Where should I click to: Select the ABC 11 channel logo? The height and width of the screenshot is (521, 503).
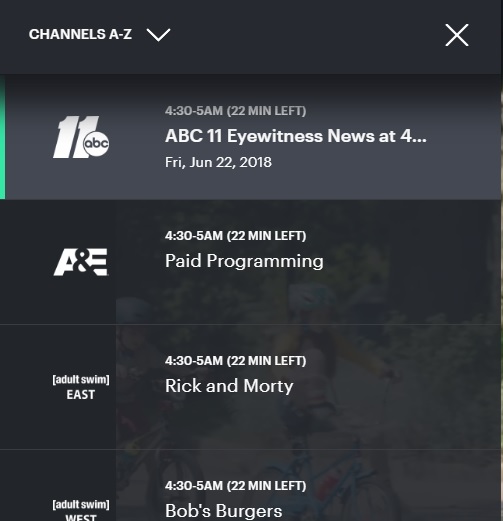point(81,137)
